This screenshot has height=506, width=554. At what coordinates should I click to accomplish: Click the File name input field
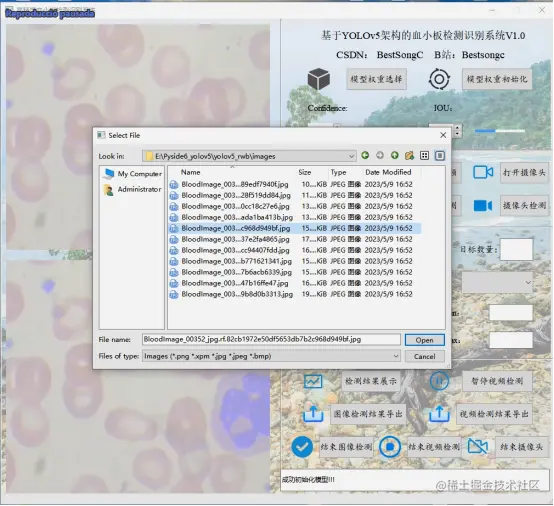[x=271, y=340]
